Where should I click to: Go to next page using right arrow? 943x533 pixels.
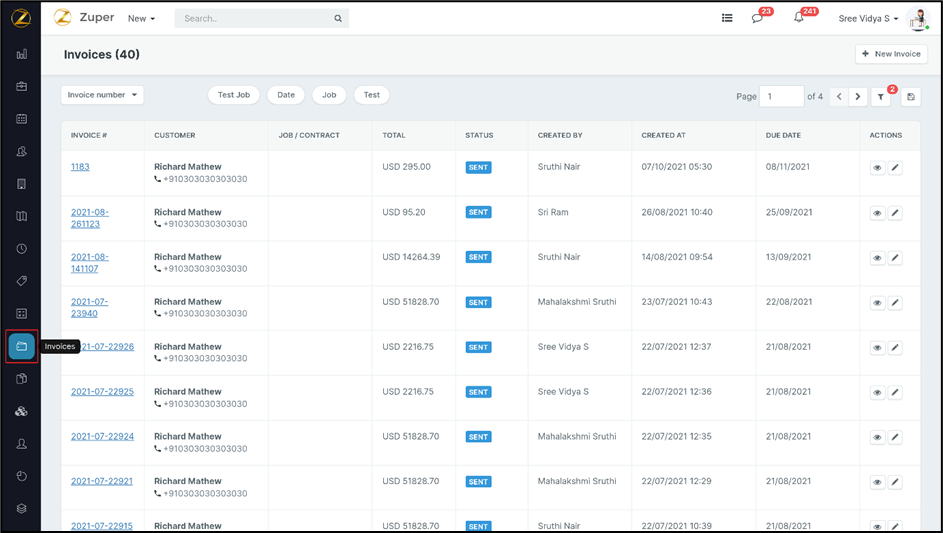click(858, 97)
